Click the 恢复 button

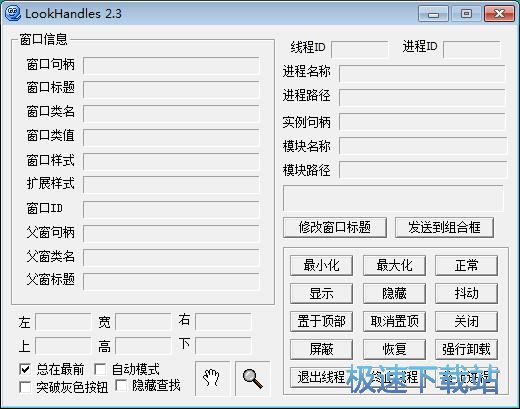tap(394, 350)
